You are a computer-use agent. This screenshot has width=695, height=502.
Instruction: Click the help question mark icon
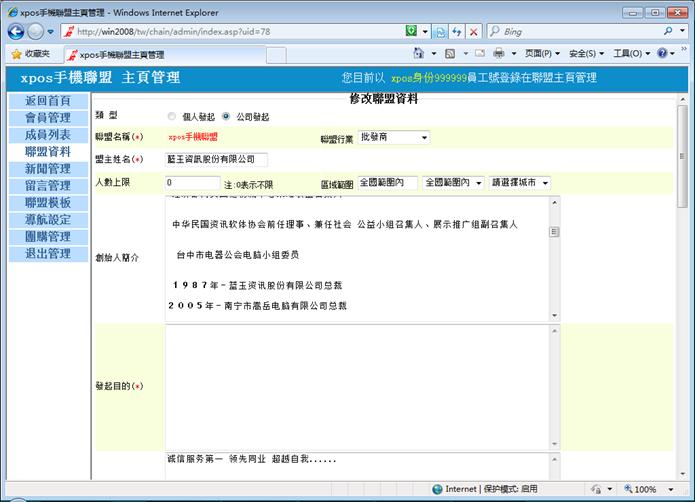663,54
